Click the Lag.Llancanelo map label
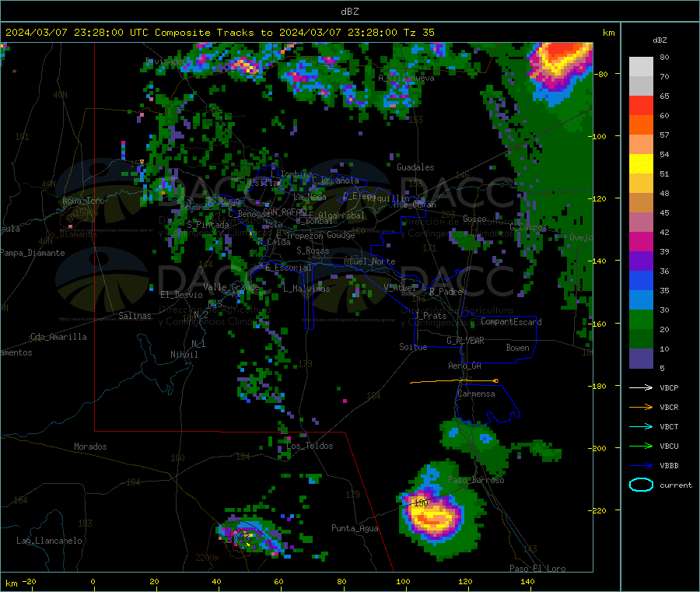 pyautogui.click(x=49, y=541)
